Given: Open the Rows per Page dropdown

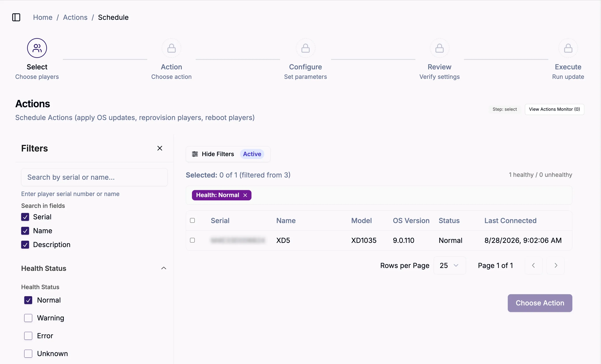Looking at the screenshot, I should [x=450, y=265].
